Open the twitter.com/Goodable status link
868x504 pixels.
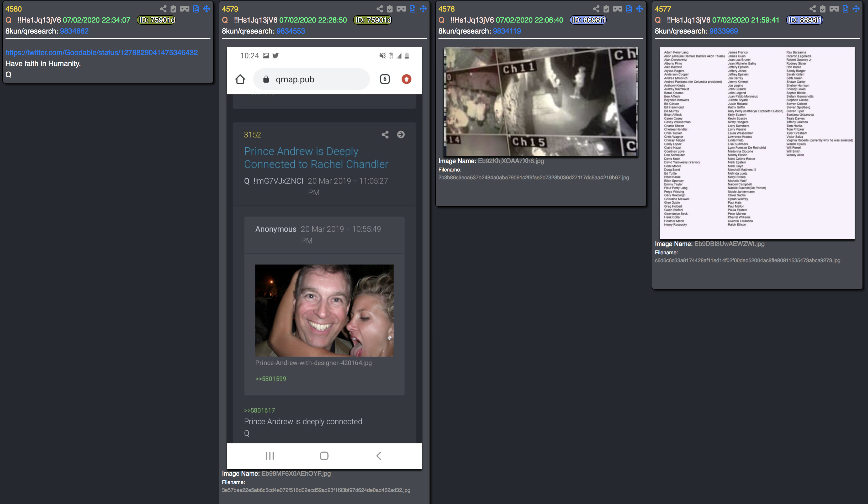102,52
